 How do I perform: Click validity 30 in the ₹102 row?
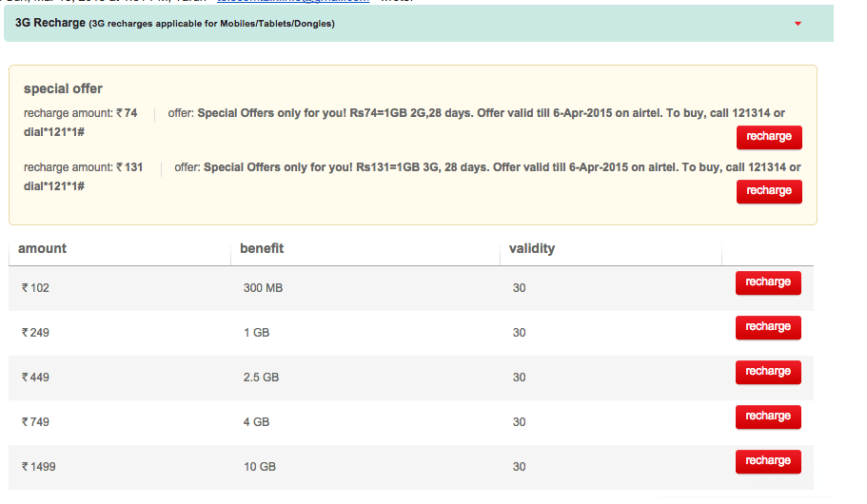(519, 288)
